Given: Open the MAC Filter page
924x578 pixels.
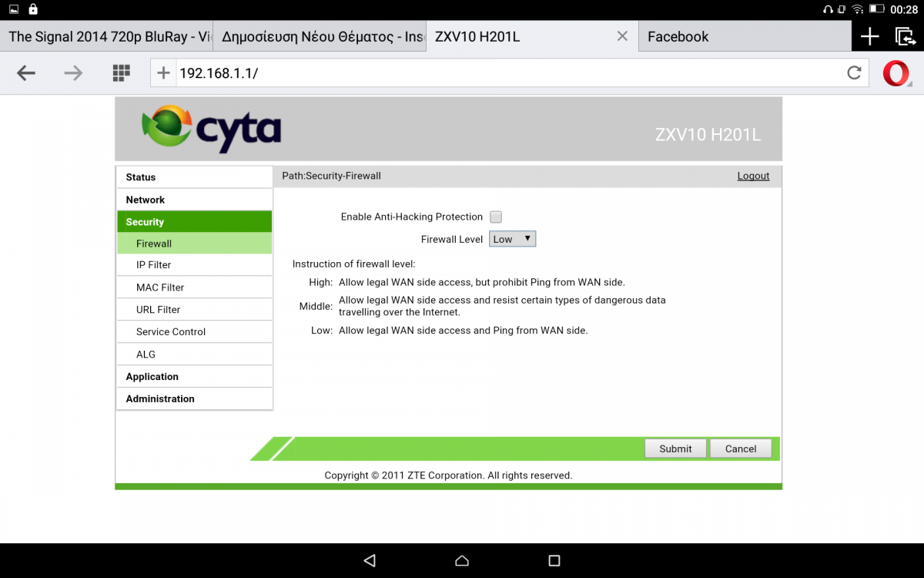Looking at the screenshot, I should pyautogui.click(x=194, y=287).
